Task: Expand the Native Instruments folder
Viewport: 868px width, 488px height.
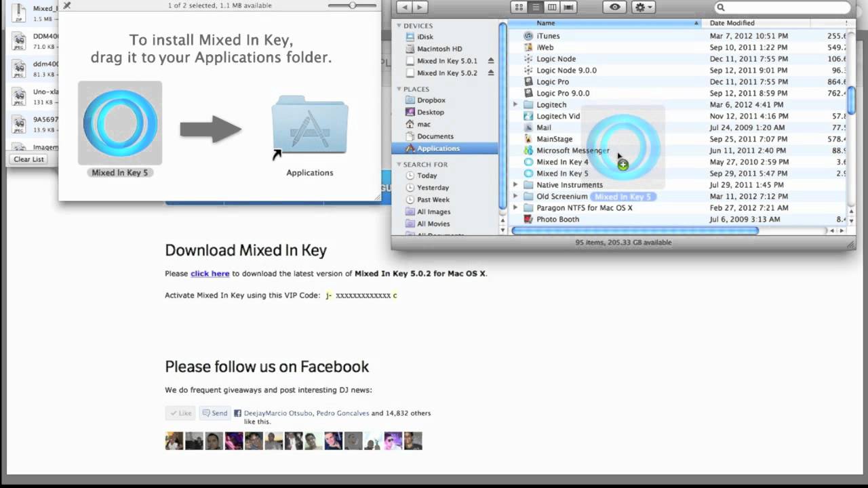Action: click(x=515, y=185)
